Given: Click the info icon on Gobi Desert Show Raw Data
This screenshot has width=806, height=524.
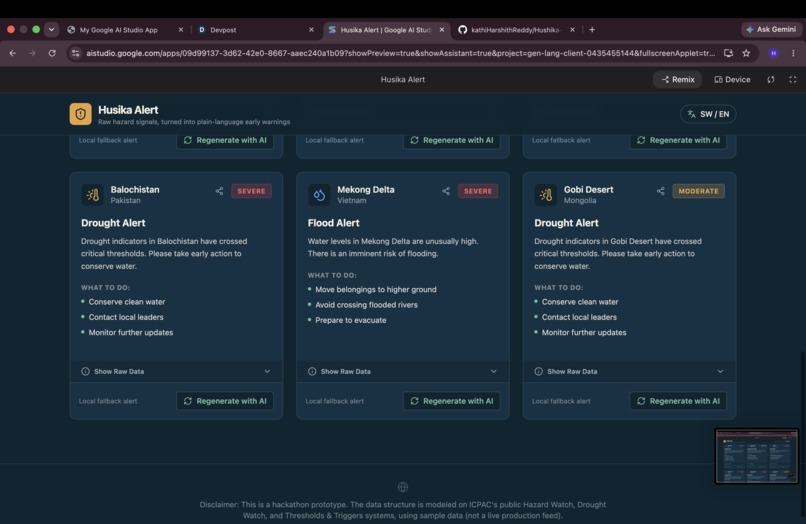Looking at the screenshot, I should pyautogui.click(x=539, y=371).
